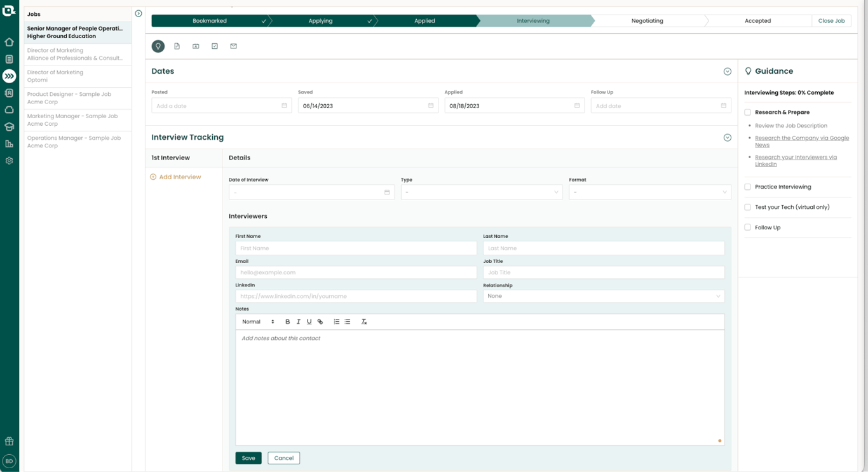Open the settings gear in sidebar

point(9,161)
